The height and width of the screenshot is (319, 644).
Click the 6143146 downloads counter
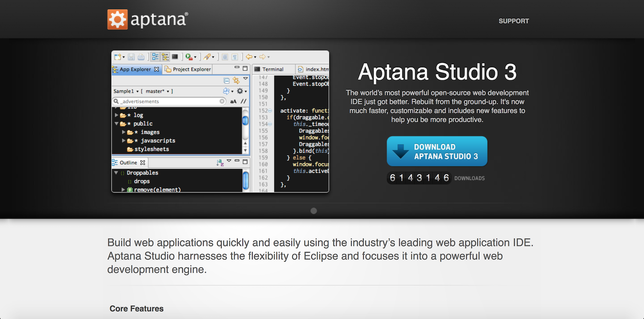point(419,178)
